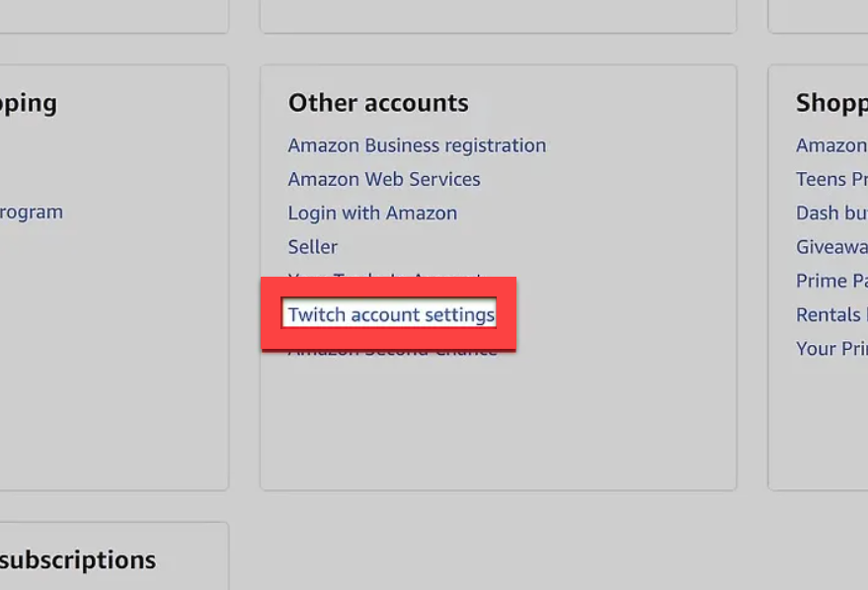Open Login with Amazon
The height and width of the screenshot is (590, 868).
click(372, 212)
